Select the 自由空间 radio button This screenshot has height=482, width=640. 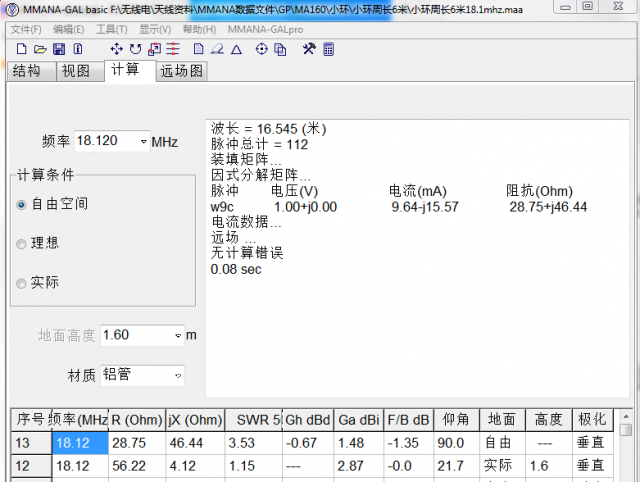pos(21,204)
